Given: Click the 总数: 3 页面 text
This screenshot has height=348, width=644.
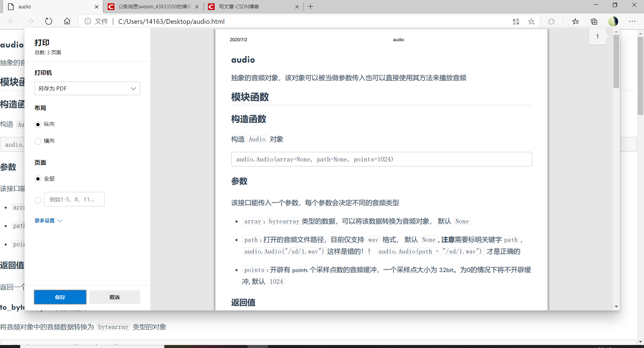Looking at the screenshot, I should coord(48,53).
